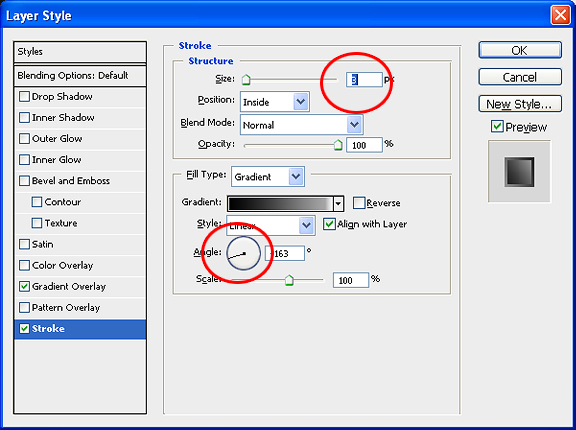576x430 pixels.
Task: Click the Size pixel input field
Action: [364, 80]
